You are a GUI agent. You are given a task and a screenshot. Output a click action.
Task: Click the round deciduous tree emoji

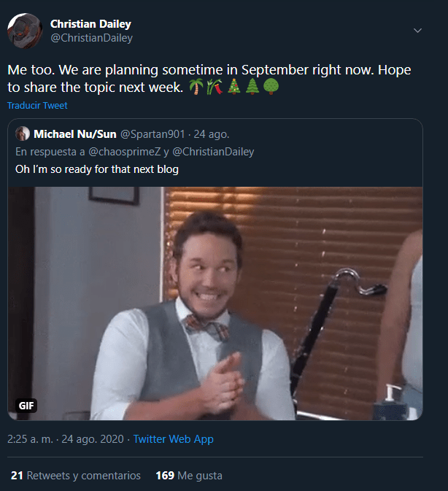271,87
